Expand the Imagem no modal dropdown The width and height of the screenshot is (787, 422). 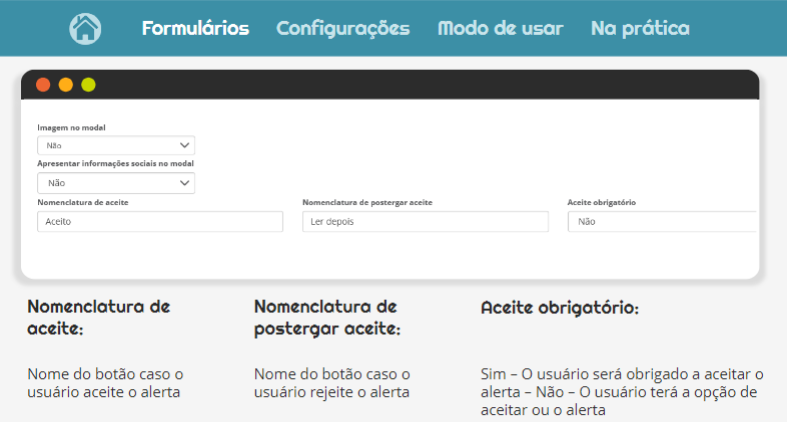click(x=116, y=146)
